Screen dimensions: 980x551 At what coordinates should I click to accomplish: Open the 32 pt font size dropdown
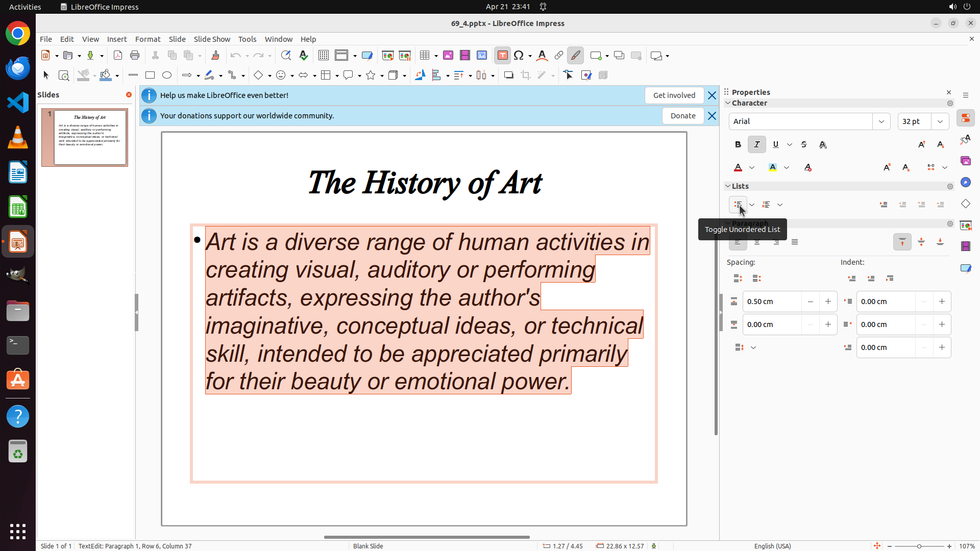tap(940, 121)
